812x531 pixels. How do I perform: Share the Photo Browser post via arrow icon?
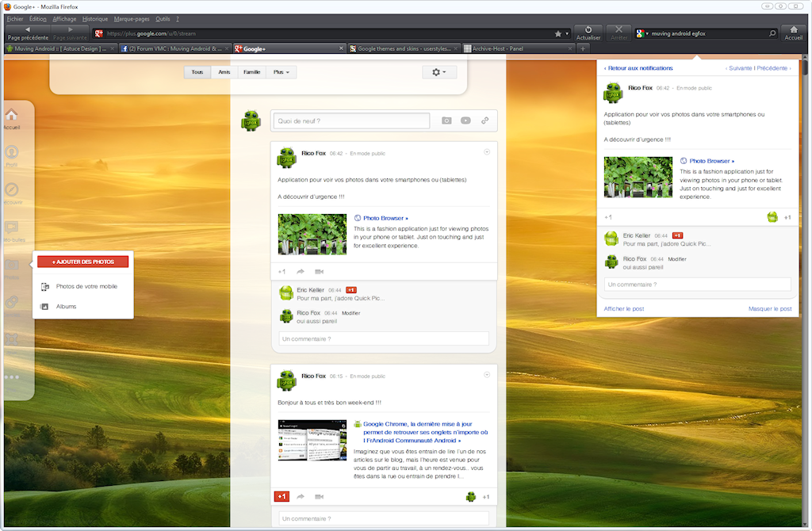coord(301,272)
